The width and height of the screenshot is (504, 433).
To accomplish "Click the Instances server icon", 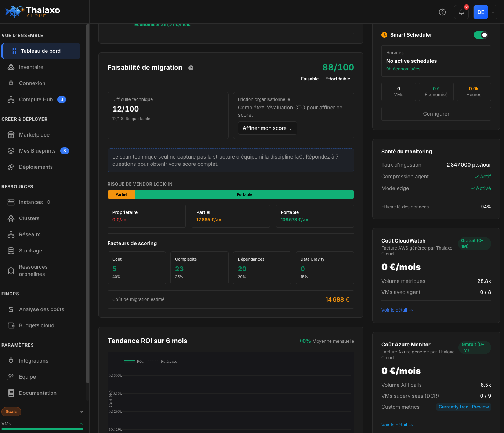I will 11,202.
